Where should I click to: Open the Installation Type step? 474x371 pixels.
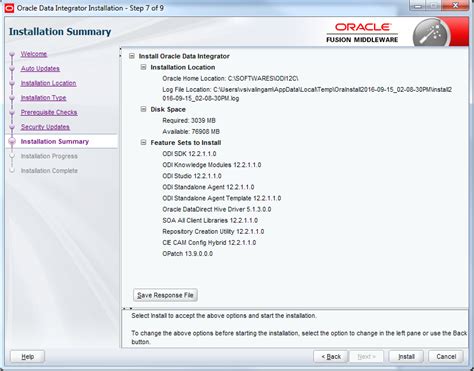(x=43, y=98)
